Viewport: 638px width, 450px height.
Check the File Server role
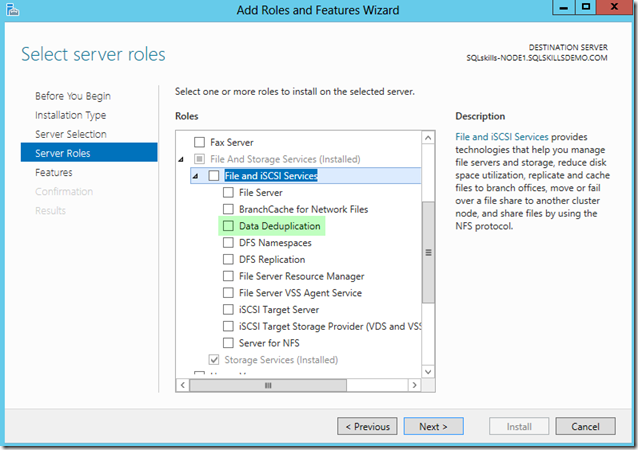(x=230, y=193)
